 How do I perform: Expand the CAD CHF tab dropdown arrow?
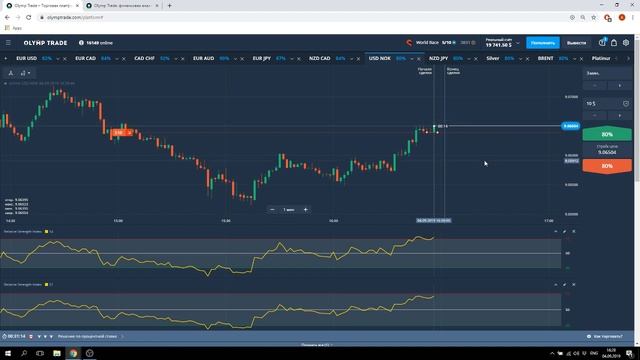[x=176, y=59]
